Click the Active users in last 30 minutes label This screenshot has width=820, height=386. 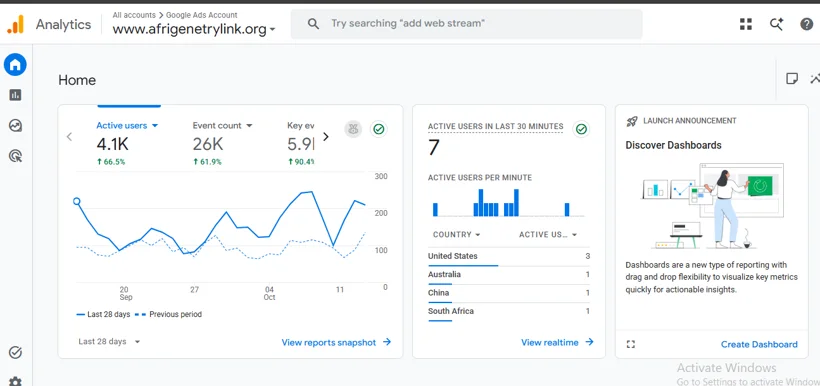click(495, 127)
